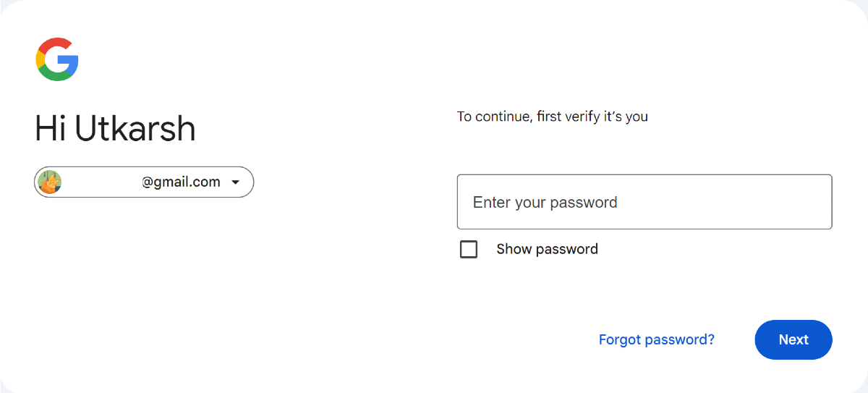Focus the Enter your password field
This screenshot has width=868, height=393.
click(644, 202)
